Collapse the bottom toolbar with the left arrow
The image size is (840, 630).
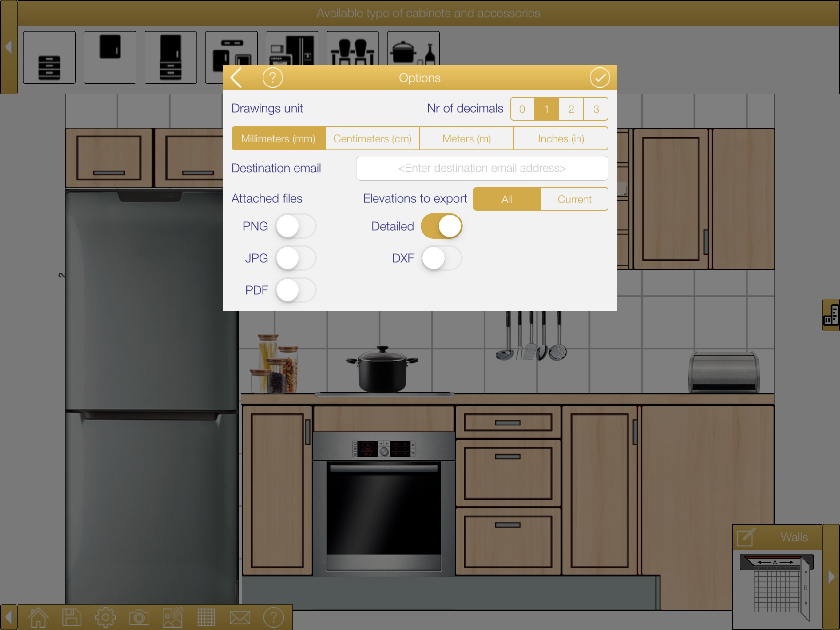point(8,617)
